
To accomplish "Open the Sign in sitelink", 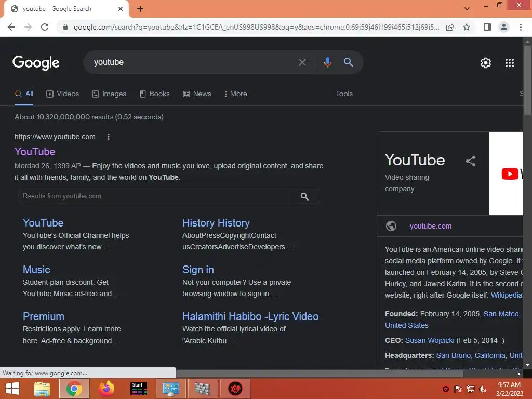I will coord(198,270).
